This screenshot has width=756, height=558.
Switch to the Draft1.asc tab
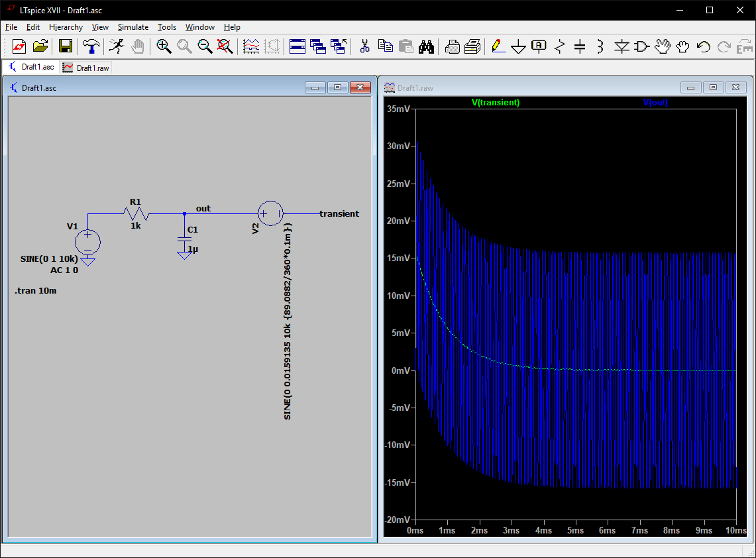32,68
